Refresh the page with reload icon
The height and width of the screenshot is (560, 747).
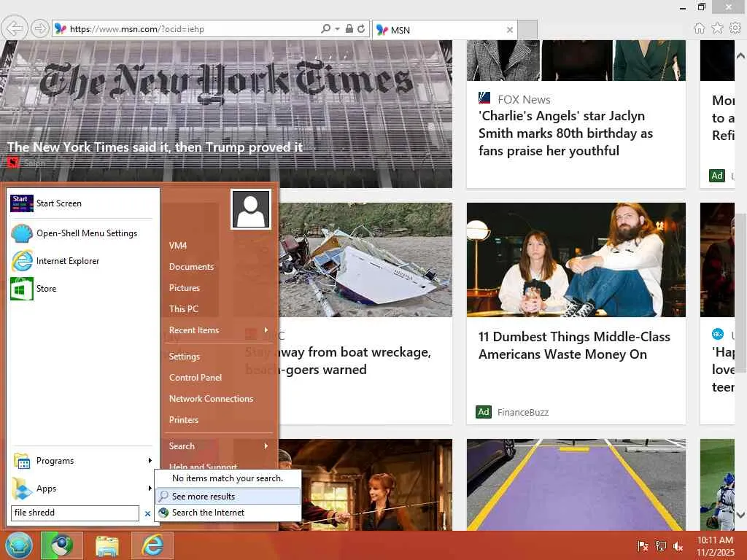coord(361,28)
